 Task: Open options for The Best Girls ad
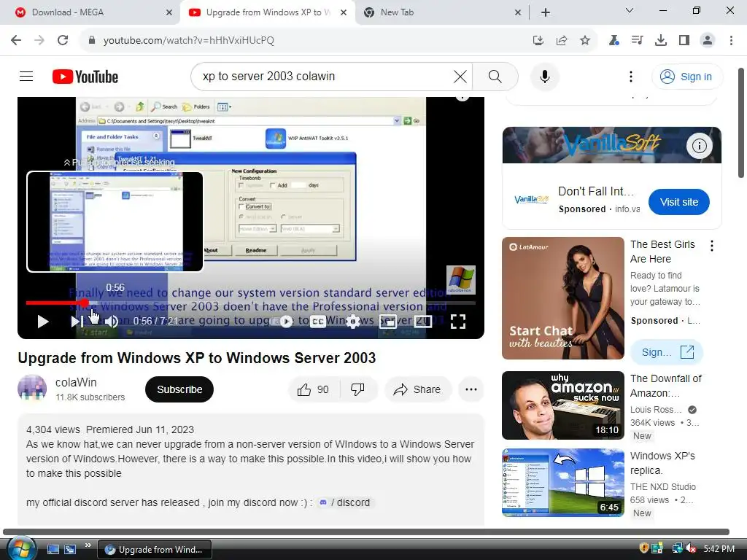[712, 246]
